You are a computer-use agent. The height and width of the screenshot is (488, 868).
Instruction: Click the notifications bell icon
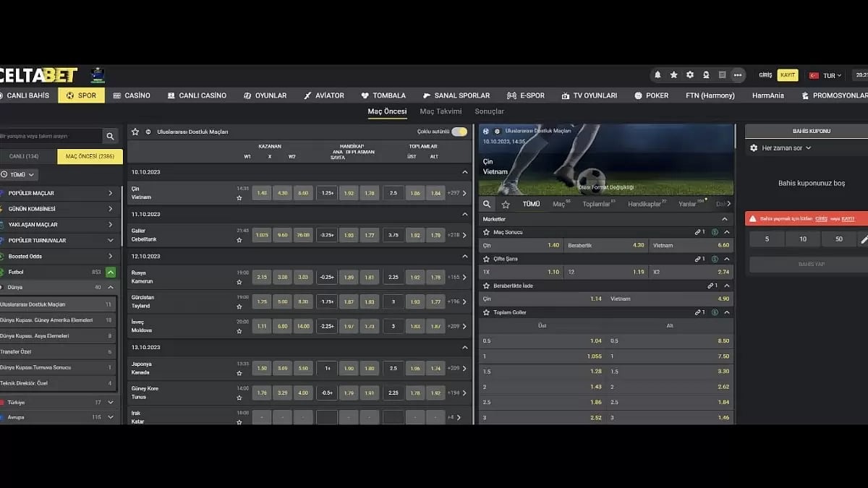pos(658,75)
